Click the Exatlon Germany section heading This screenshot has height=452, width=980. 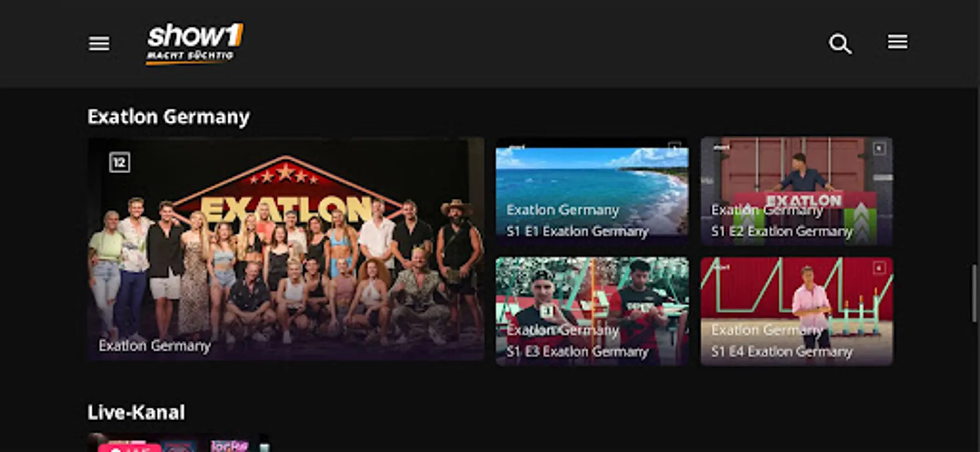(x=169, y=117)
